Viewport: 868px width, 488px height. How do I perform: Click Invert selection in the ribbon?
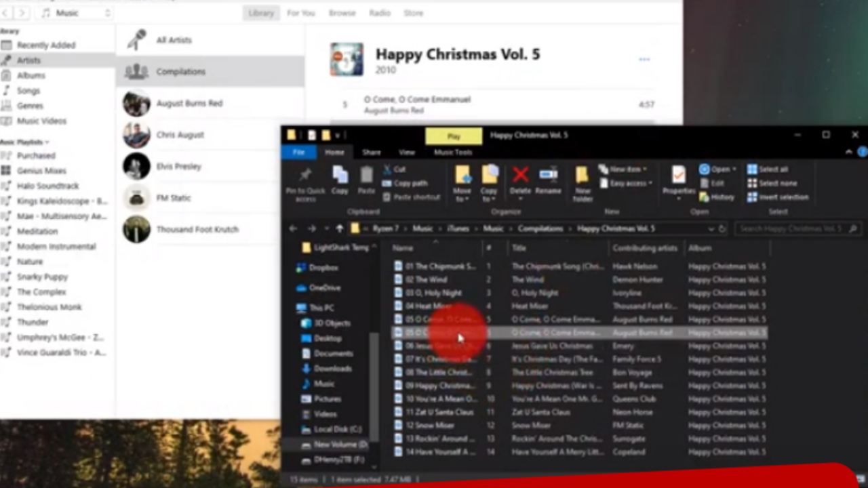[x=777, y=197]
